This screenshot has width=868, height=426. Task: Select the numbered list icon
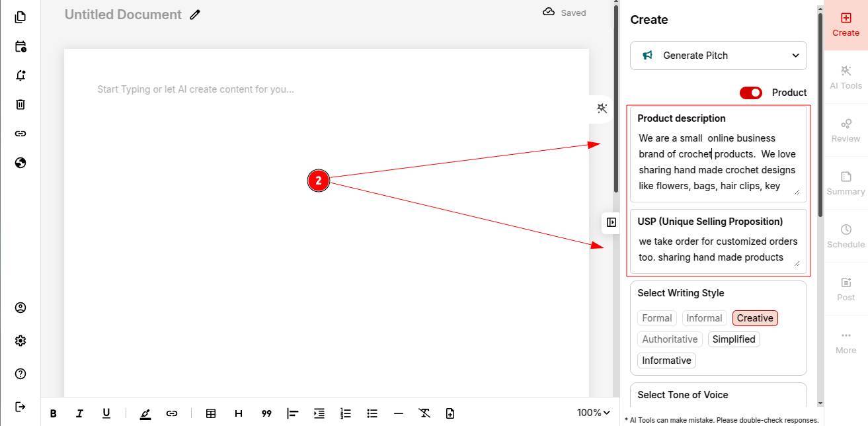point(346,413)
